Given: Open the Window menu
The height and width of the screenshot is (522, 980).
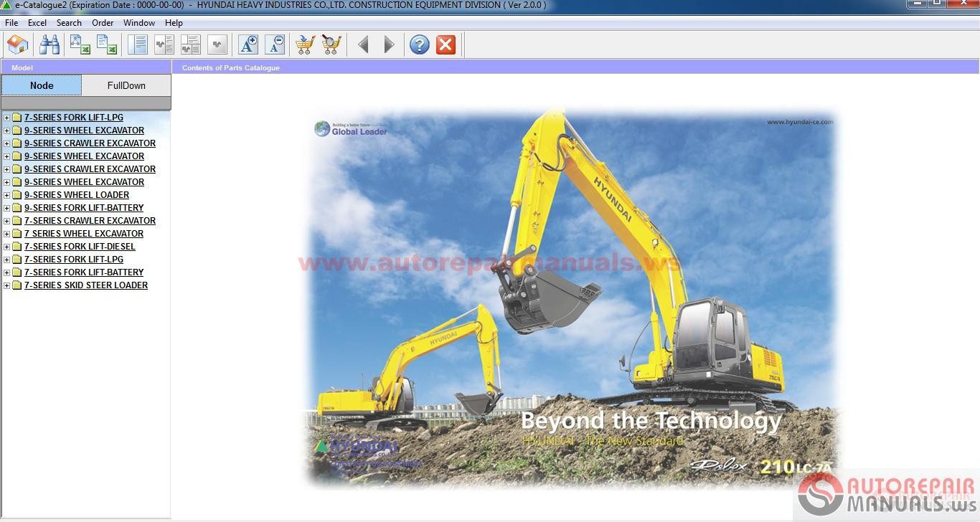Looking at the screenshot, I should 139,23.
